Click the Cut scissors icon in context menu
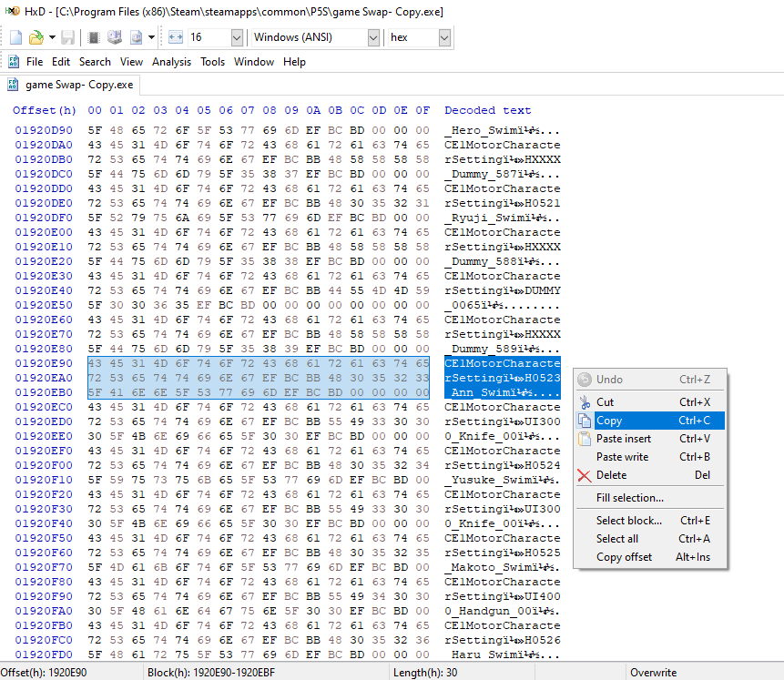This screenshot has height=680, width=784. [x=585, y=402]
